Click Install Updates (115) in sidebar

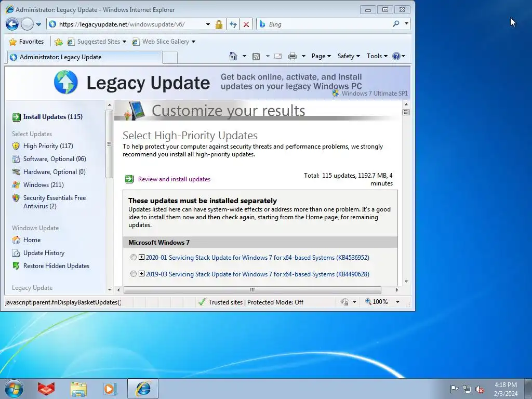[x=52, y=117]
